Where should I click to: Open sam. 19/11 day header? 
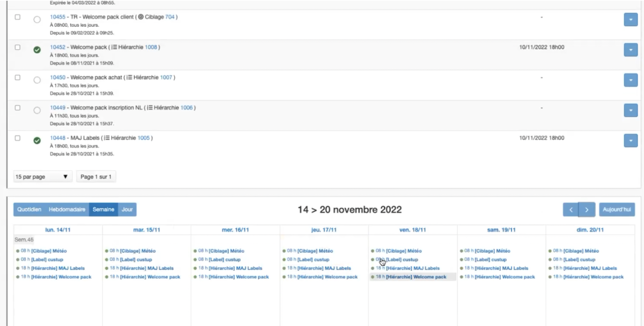[501, 230]
